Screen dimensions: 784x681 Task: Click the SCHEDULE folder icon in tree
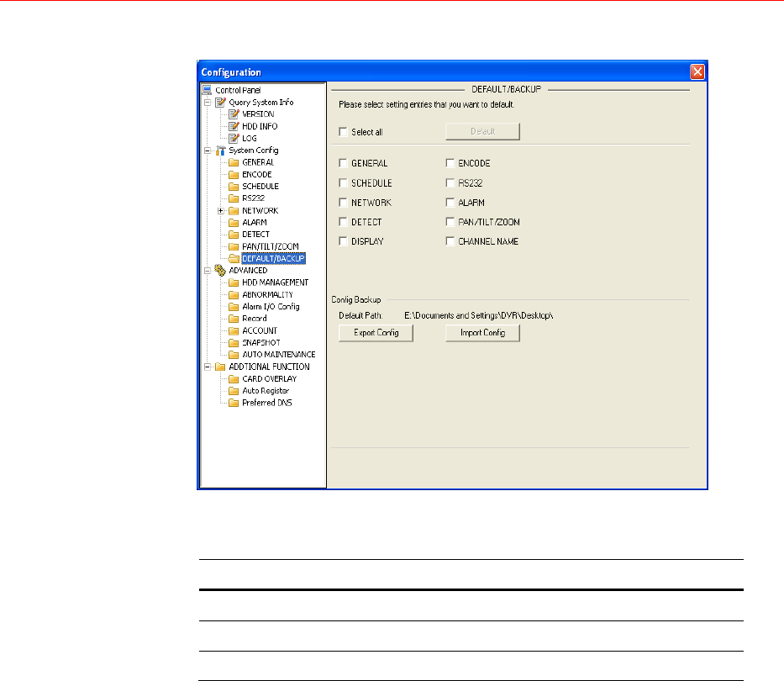[234, 186]
